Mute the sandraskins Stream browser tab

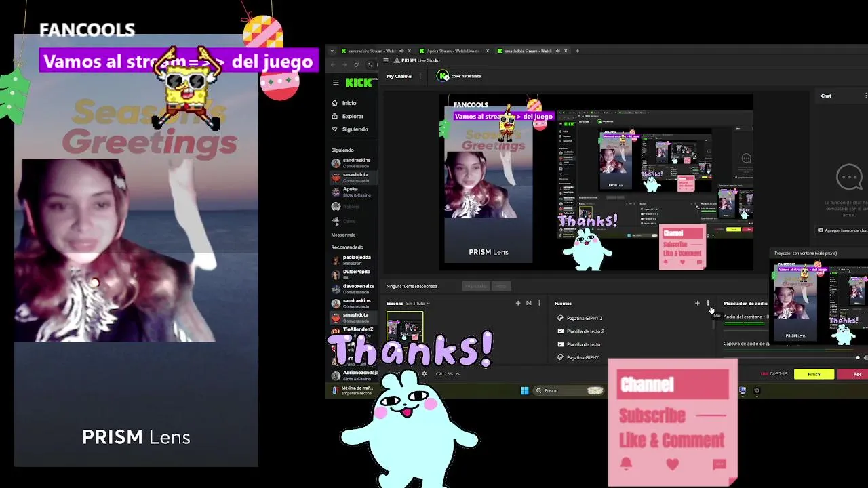click(401, 51)
